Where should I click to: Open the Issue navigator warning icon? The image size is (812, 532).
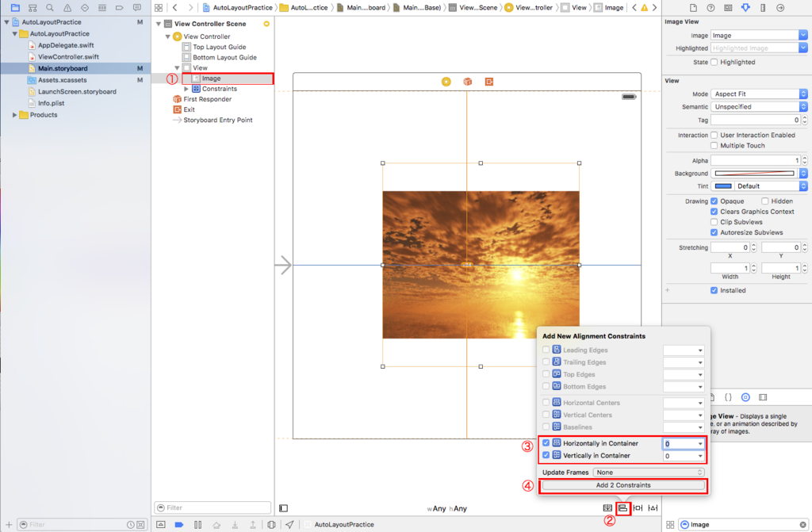(x=67, y=8)
